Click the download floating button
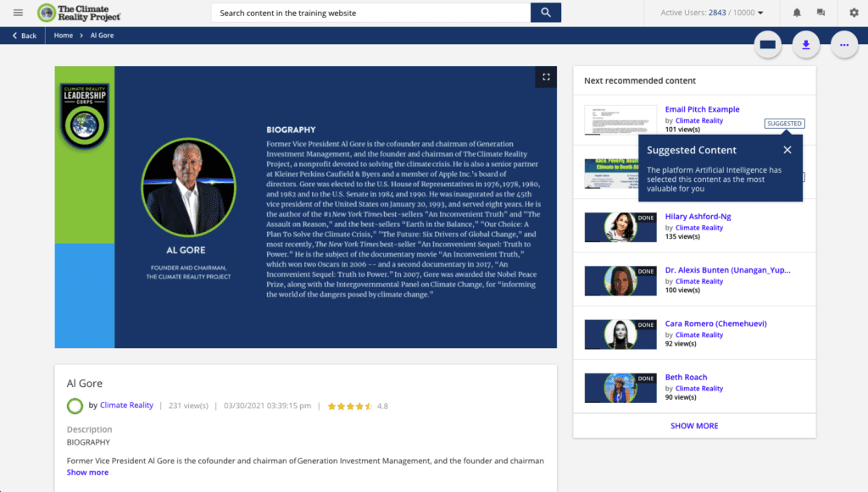The height and width of the screenshot is (492, 868). [806, 45]
